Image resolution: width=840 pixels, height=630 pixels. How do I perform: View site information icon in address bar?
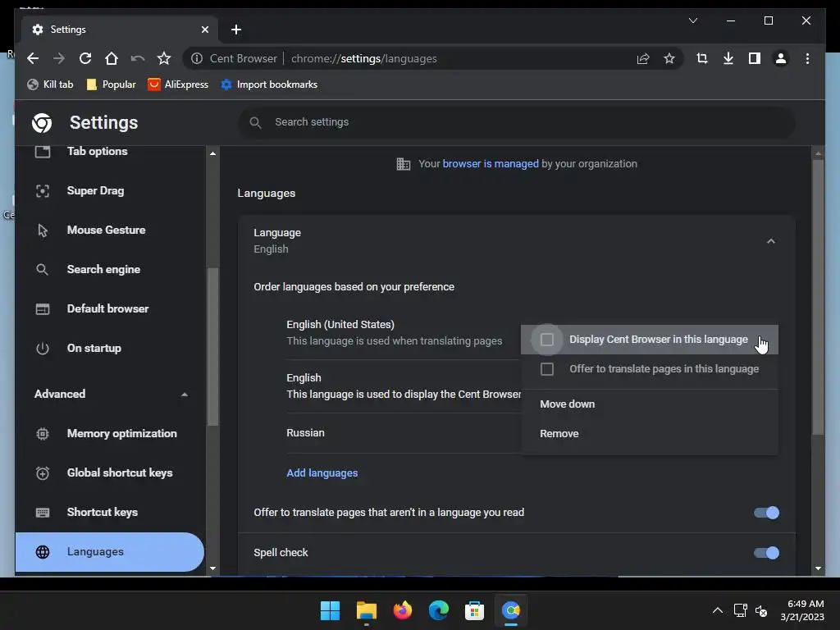pyautogui.click(x=197, y=58)
